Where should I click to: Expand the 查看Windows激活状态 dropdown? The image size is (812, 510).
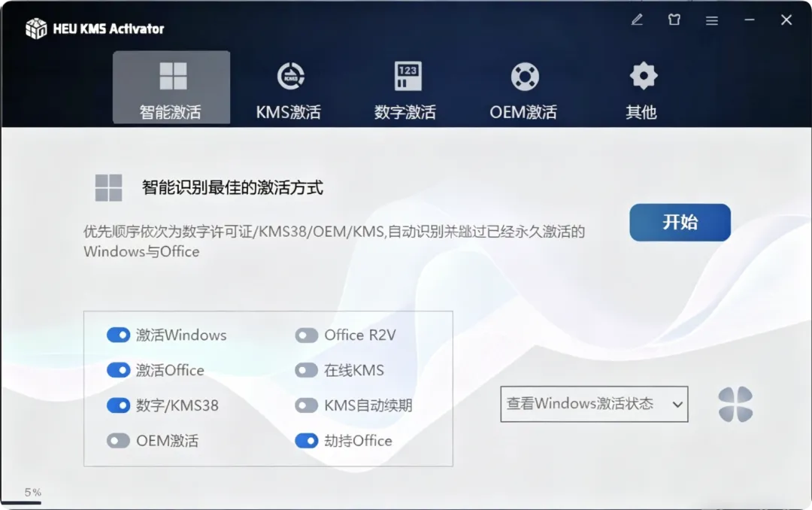pyautogui.click(x=594, y=404)
